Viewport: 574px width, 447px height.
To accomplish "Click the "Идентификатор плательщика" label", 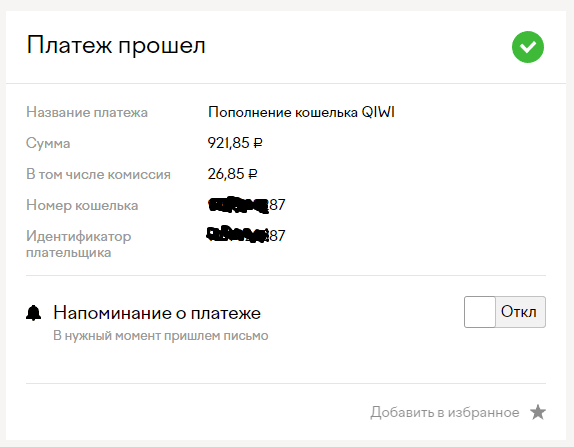I will (78, 244).
